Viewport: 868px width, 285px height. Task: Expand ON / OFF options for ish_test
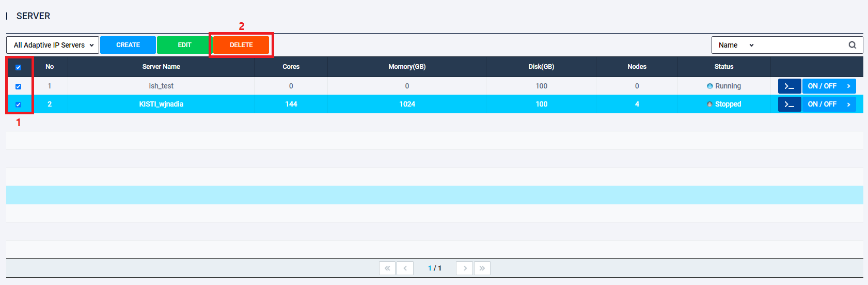click(x=829, y=86)
